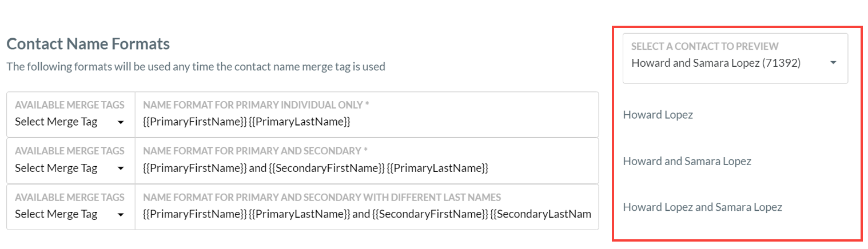Click the caret arrow in contact preview selector
This screenshot has height=249, width=868.
(833, 63)
